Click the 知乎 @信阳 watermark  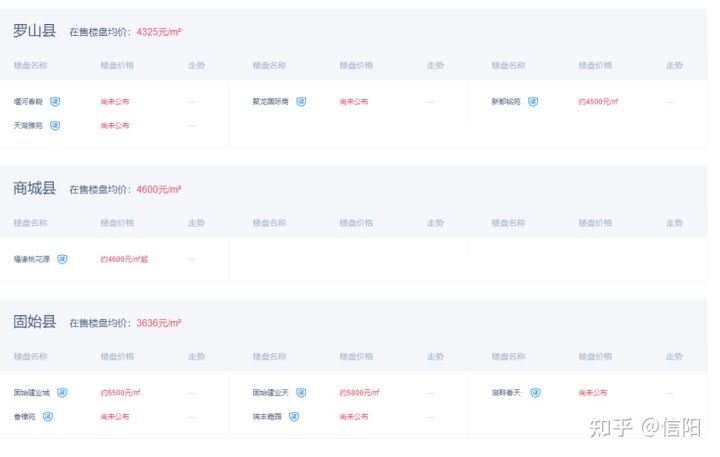[x=645, y=428]
